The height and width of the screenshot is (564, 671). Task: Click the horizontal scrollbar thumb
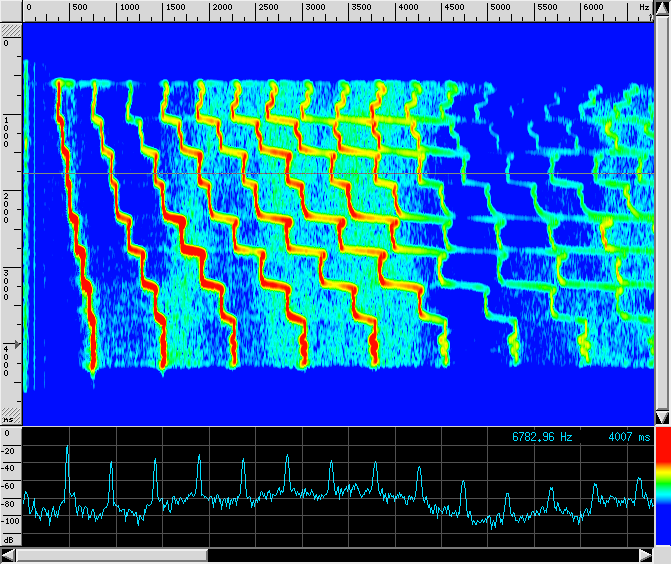coord(112,554)
